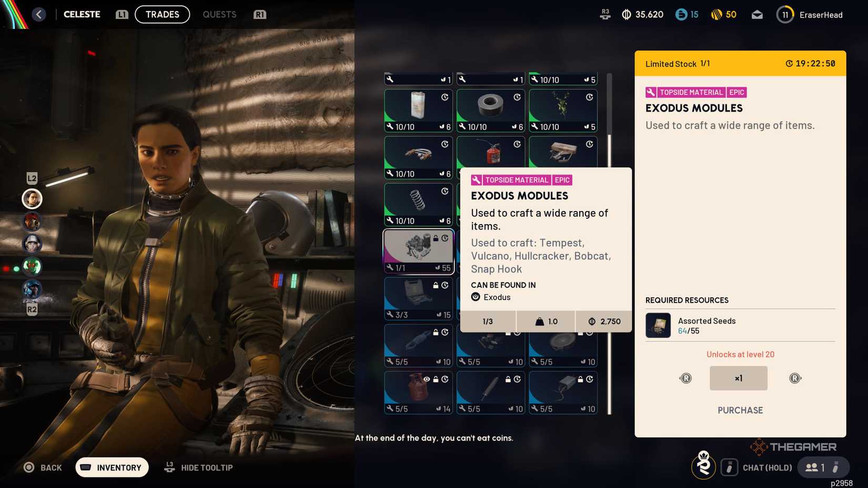The image size is (868, 488).
Task: Click the R3 loadout icon in the top bar
Action: pos(605,15)
